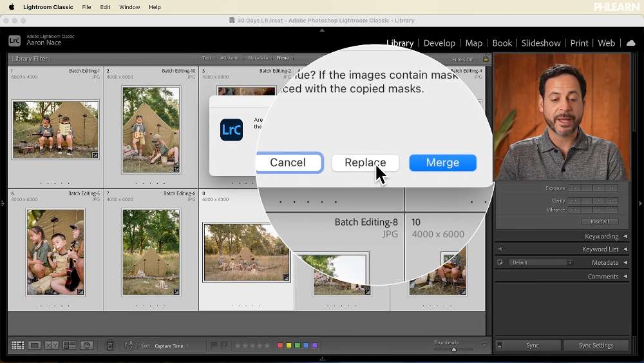Select the landscape photo in cell 8
The height and width of the screenshot is (363, 644).
coord(246,252)
